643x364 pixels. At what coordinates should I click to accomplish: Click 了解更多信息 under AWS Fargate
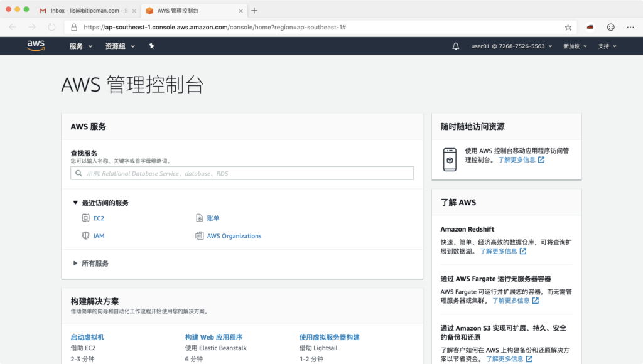point(511,301)
